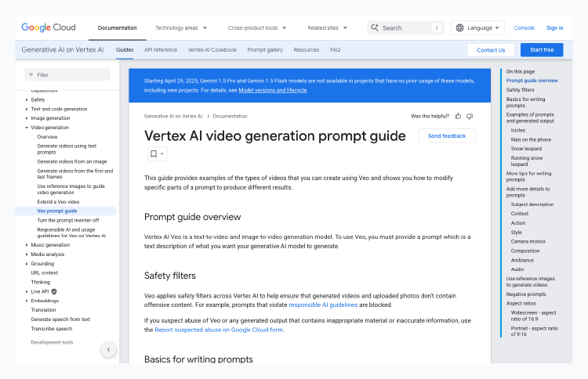Open the Vertex AI Cookbook tab

click(212, 50)
